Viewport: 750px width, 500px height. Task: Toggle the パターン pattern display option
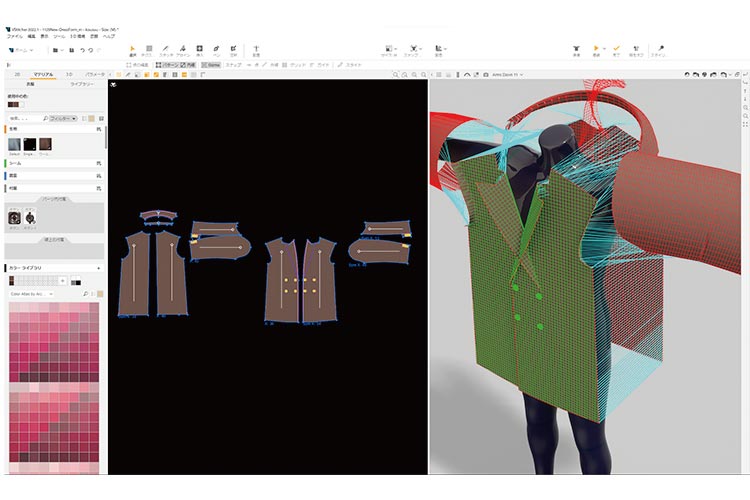pos(166,64)
